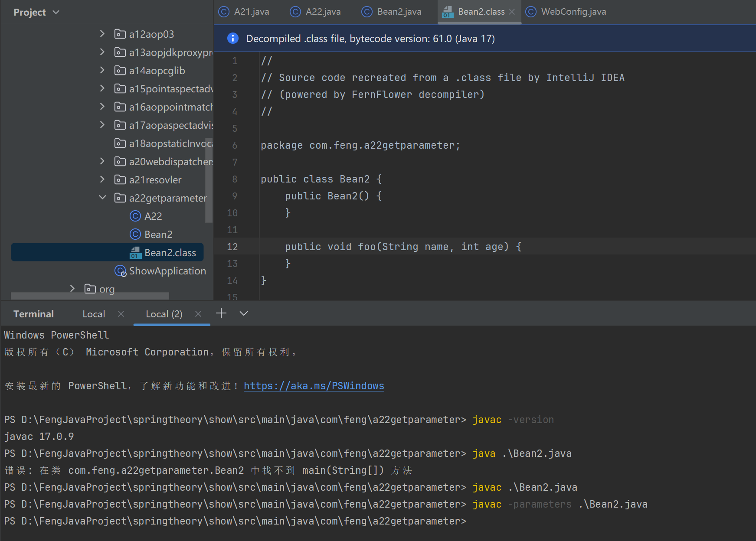The image size is (756, 541).
Task: Click the org folder icon
Action: click(x=90, y=289)
